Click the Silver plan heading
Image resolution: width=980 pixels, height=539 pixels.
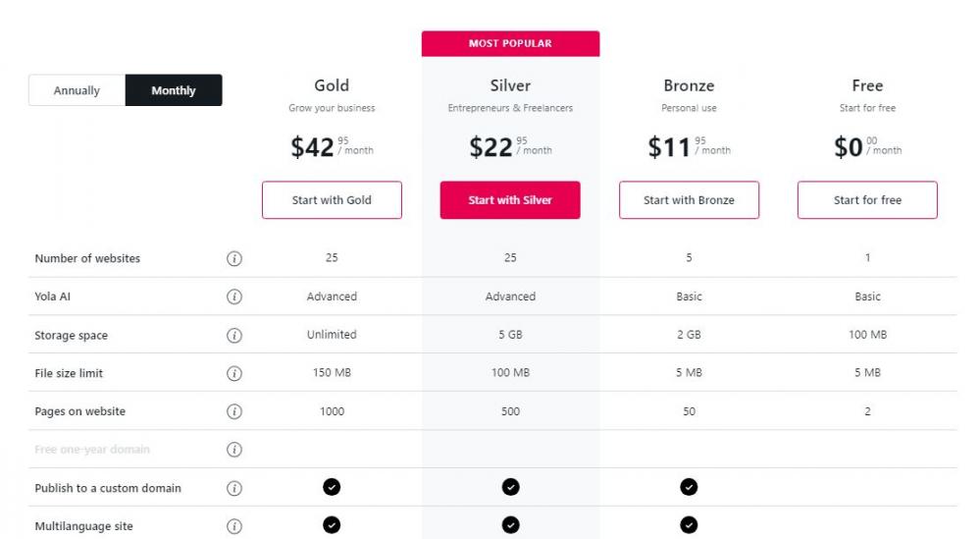coord(510,85)
